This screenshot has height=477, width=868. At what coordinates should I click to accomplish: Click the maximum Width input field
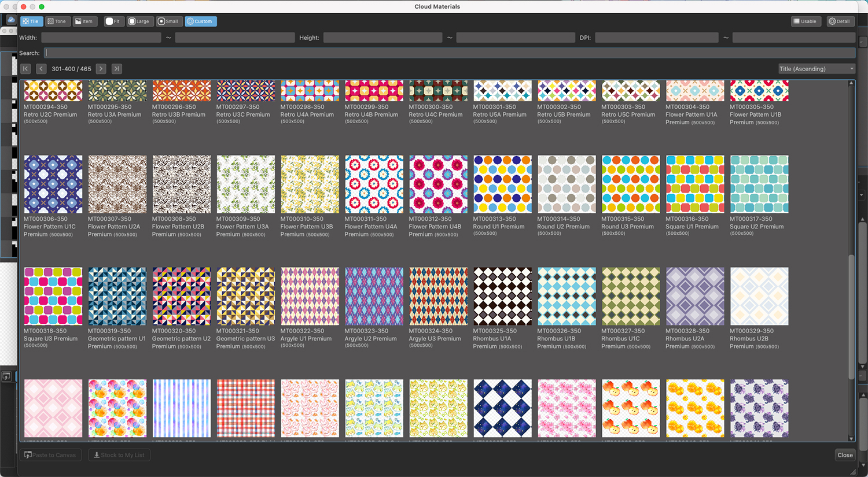pyautogui.click(x=235, y=38)
